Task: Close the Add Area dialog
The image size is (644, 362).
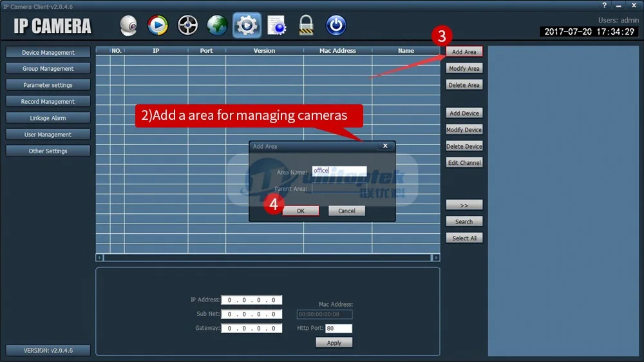Action: point(385,146)
